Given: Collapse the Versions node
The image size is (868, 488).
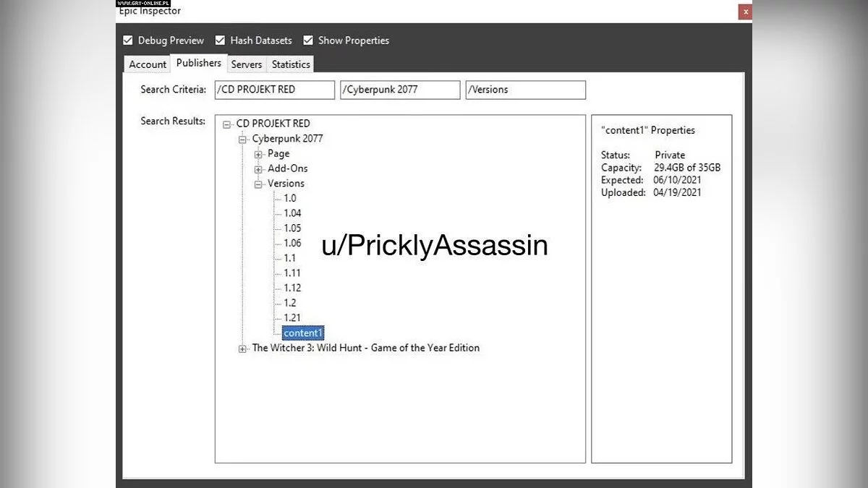Looking at the screenshot, I should [258, 184].
